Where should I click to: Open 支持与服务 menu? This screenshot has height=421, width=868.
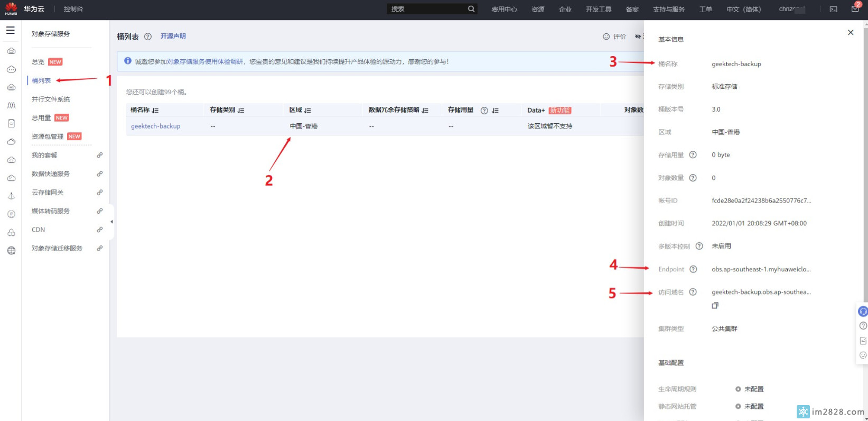[669, 9]
